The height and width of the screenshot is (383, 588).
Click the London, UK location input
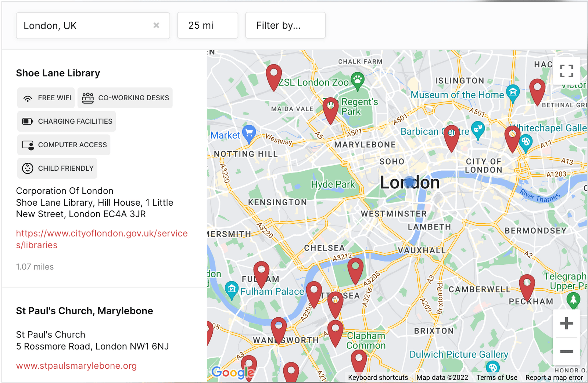(x=85, y=26)
